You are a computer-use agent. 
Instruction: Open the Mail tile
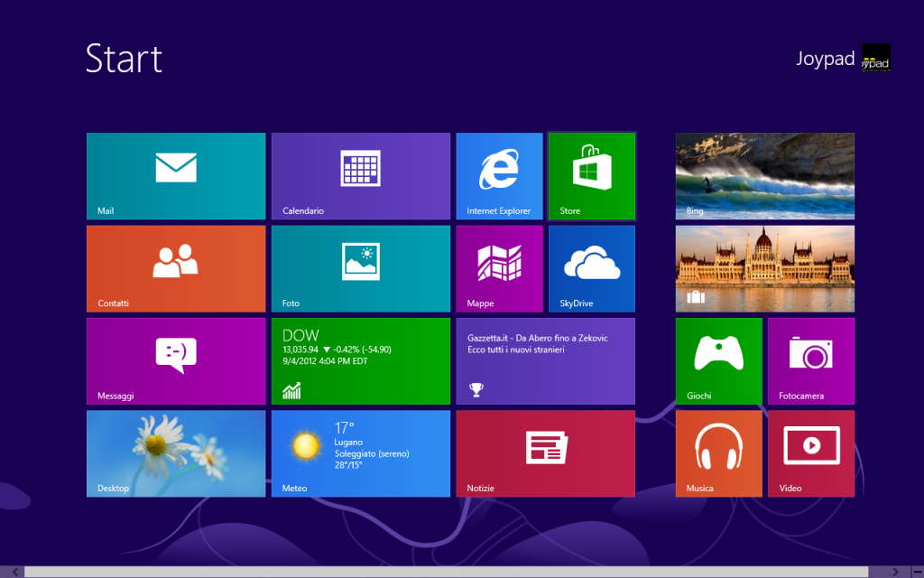[x=176, y=176]
